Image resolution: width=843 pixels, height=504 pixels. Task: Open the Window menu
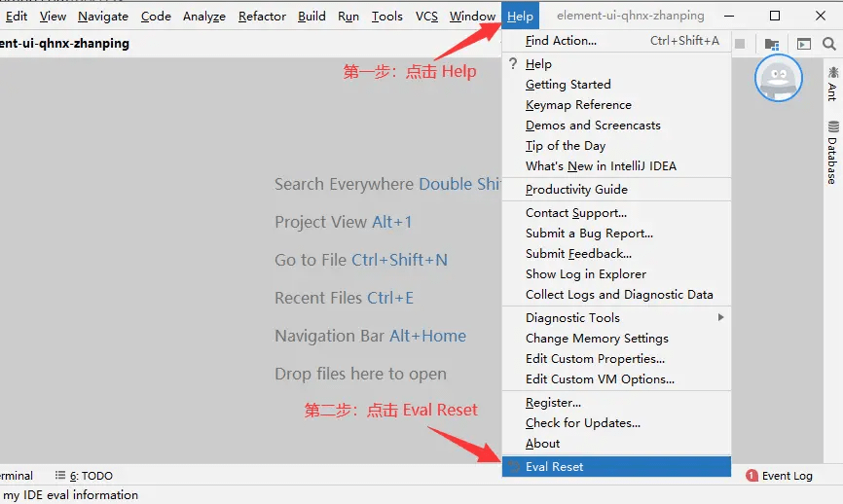point(472,17)
